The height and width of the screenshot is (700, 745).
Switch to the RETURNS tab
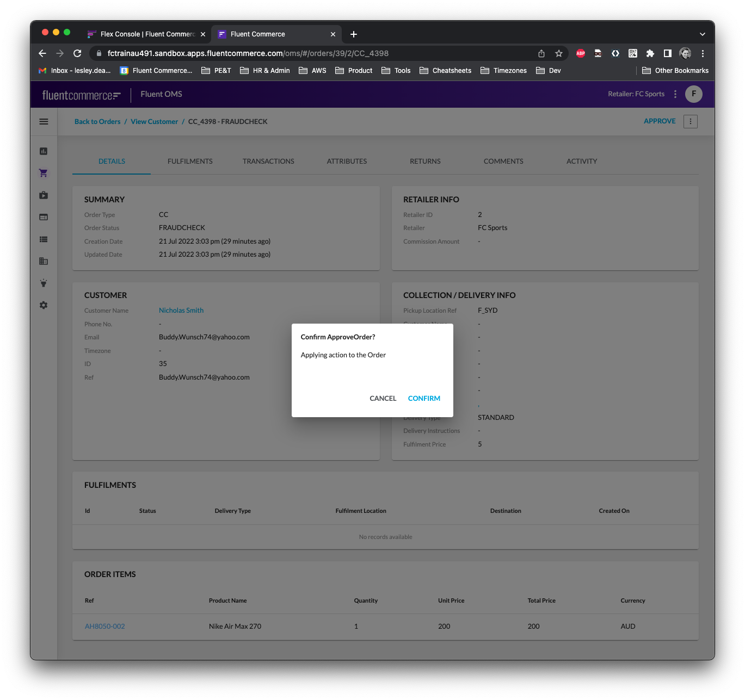point(425,162)
